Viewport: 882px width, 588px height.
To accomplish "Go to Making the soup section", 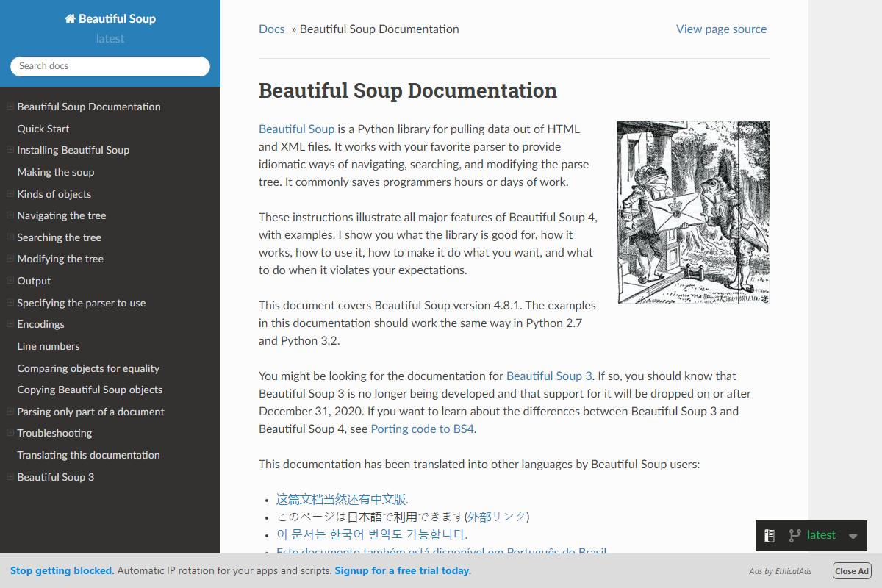I will click(x=56, y=172).
